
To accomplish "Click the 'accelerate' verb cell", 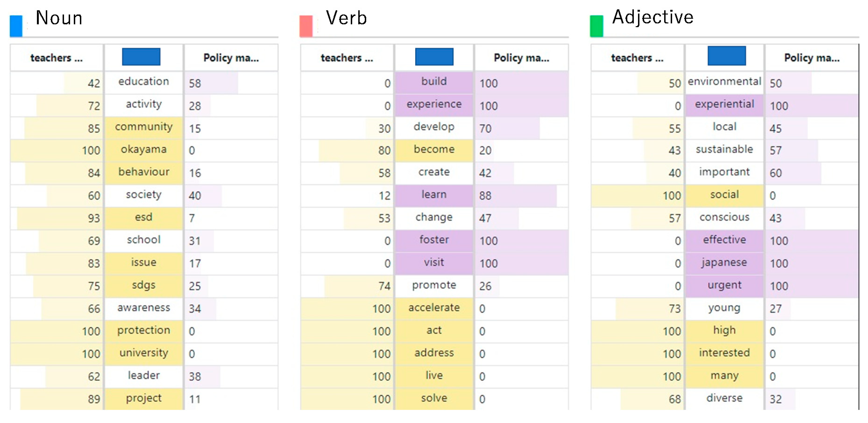I will (x=434, y=308).
